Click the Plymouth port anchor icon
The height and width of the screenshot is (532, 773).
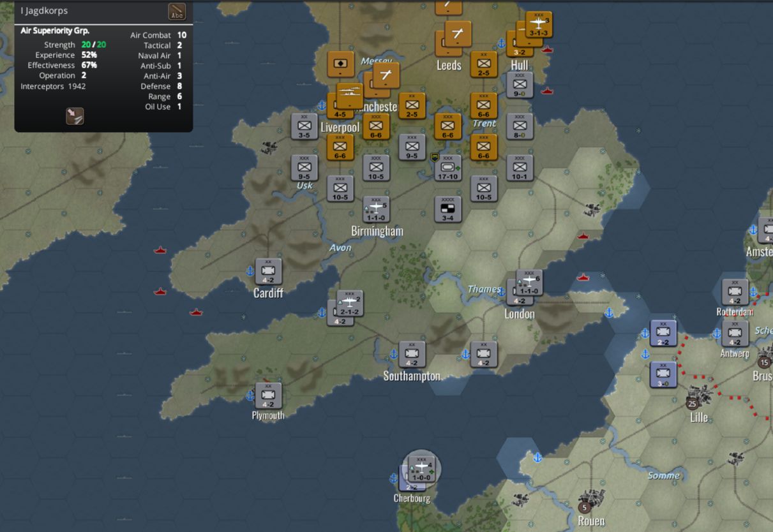pos(250,395)
